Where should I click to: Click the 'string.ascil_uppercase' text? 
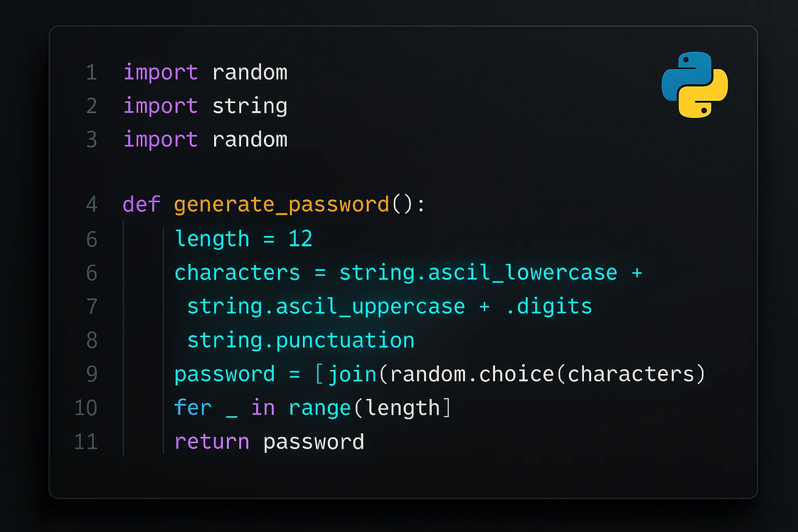click(x=326, y=307)
